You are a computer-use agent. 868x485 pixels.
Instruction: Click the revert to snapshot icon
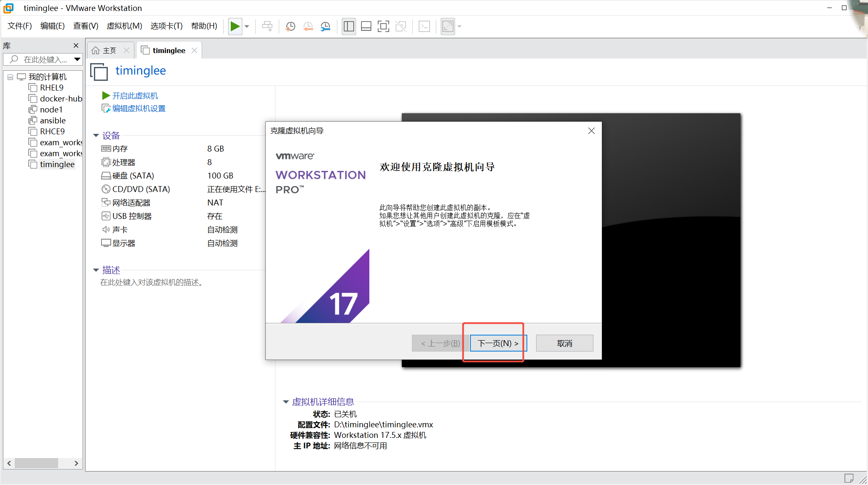[308, 27]
